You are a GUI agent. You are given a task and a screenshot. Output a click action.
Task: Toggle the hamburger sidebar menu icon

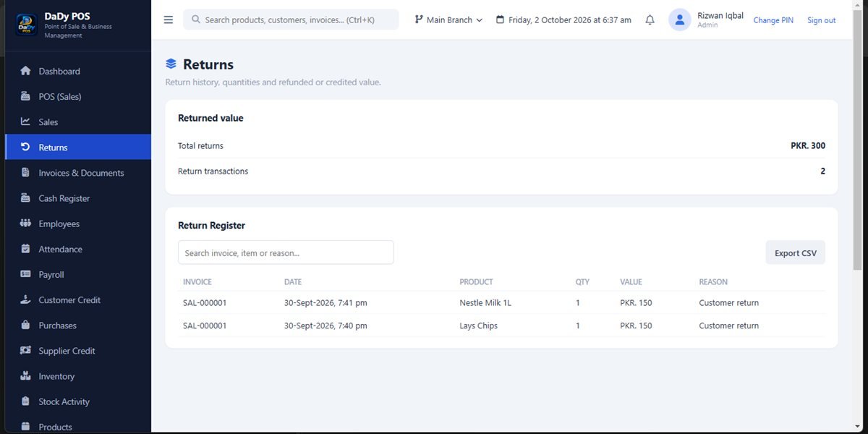pos(169,20)
